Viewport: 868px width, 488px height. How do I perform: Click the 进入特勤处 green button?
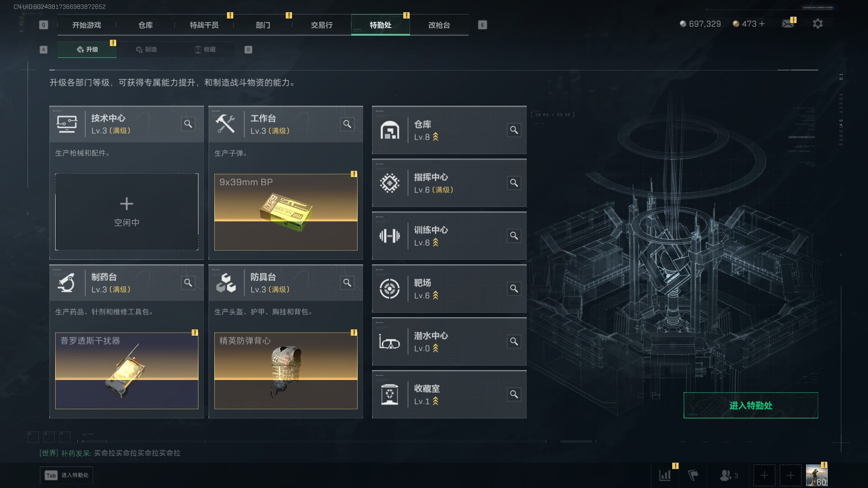[x=750, y=405]
